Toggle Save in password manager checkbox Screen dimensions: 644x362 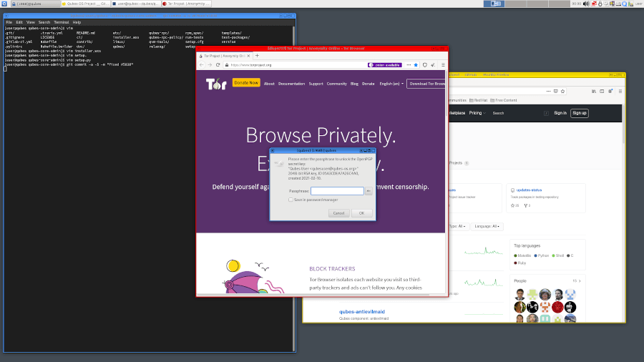click(x=291, y=200)
